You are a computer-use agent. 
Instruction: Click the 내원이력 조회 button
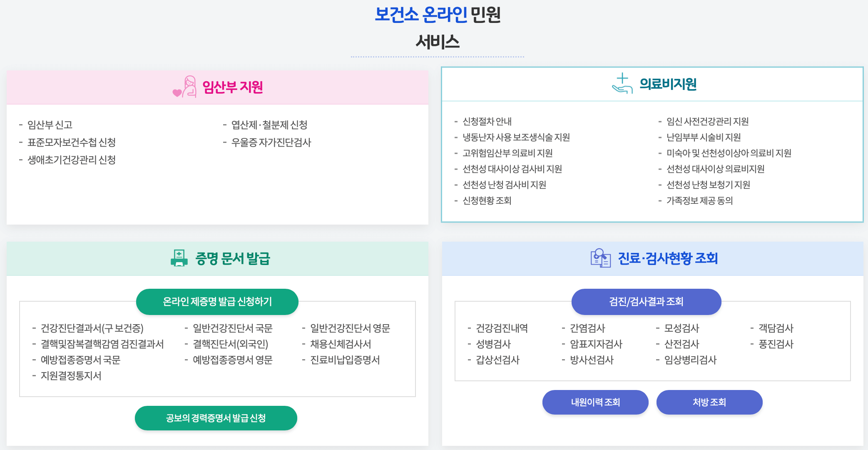point(595,402)
